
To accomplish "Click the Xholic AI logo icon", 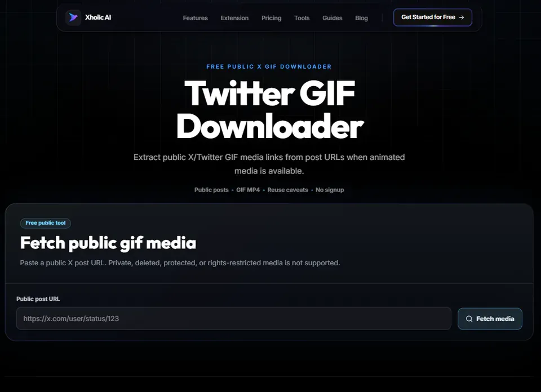I will [x=73, y=17].
